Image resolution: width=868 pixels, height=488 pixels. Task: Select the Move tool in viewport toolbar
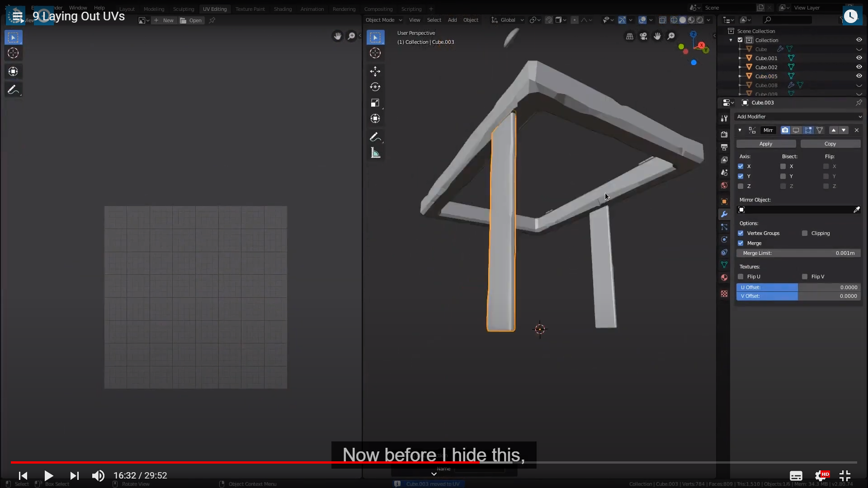tap(375, 71)
